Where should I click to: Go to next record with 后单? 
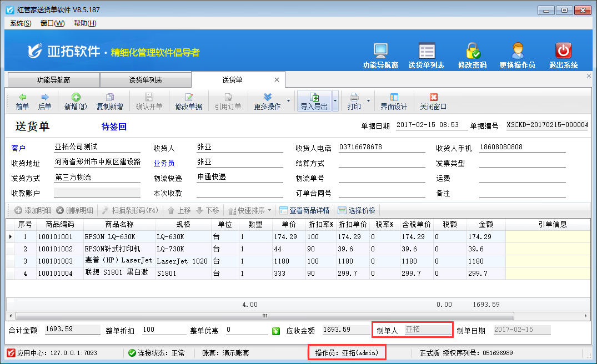click(44, 102)
